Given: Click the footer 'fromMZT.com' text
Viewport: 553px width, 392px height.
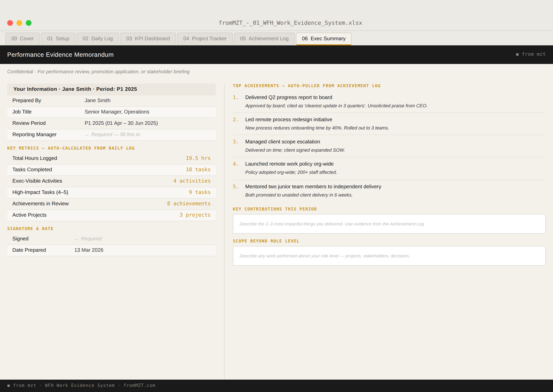Looking at the screenshot, I should 139,386.
